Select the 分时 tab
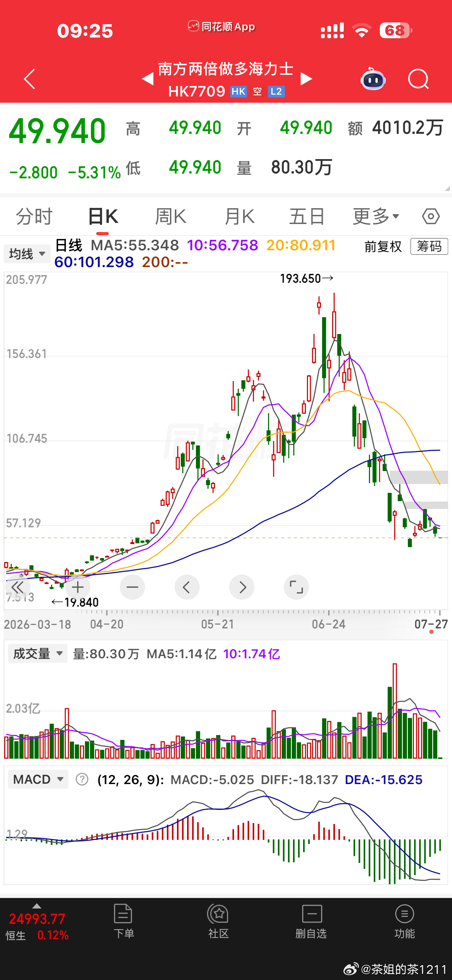The height and width of the screenshot is (980, 452). [x=34, y=217]
